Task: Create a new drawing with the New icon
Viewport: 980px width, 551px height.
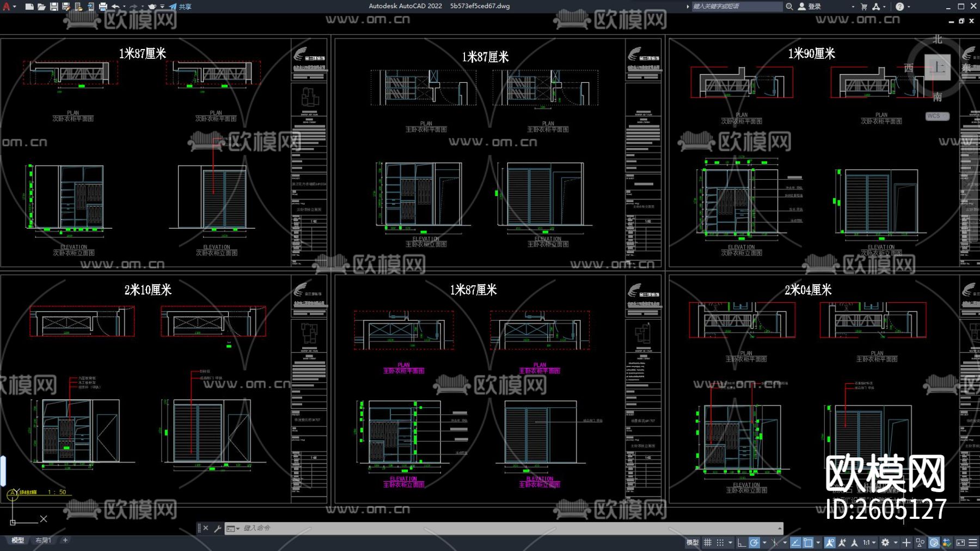Action: click(29, 7)
